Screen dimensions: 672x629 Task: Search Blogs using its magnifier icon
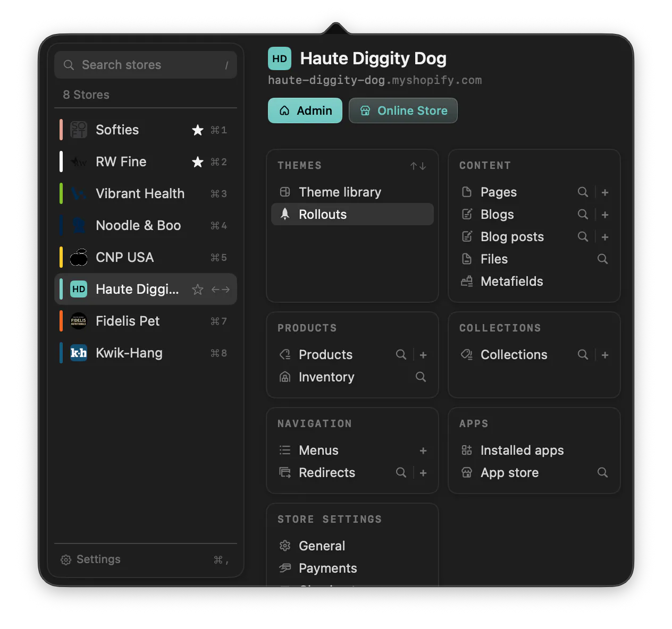coord(583,214)
